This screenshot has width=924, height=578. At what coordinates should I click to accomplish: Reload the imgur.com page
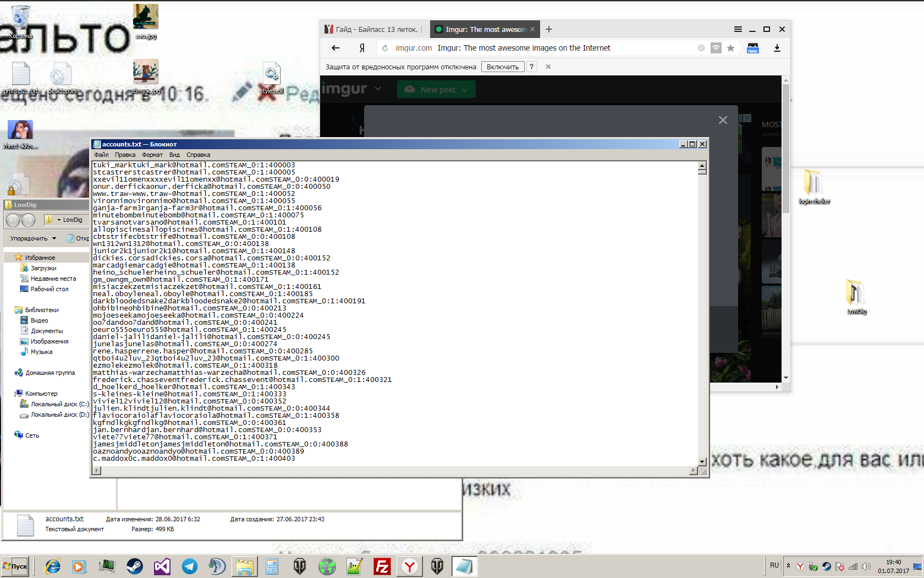pos(385,48)
